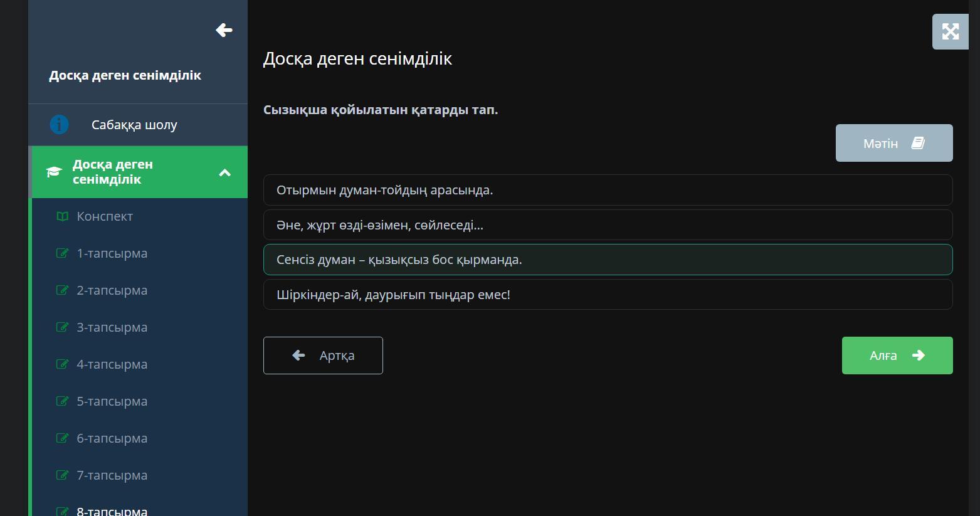Select answer 'Шіркіндер-ай, даурығып тыңдар емес!'
This screenshot has width=980, height=516.
click(608, 295)
